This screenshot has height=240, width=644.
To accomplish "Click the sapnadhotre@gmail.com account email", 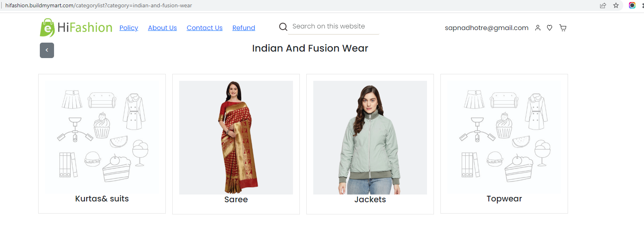I will (487, 28).
